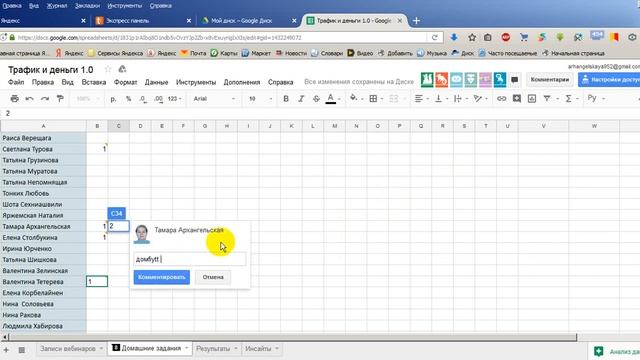Open the font size 10 dropdown
640x360 pixels.
point(260,99)
